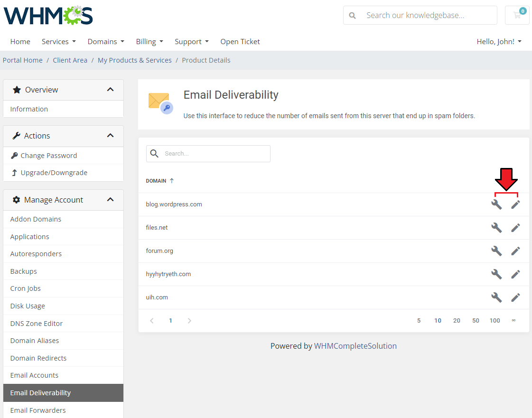Click the pencil edit icon for files.net
This screenshot has height=418, width=532.
point(515,228)
